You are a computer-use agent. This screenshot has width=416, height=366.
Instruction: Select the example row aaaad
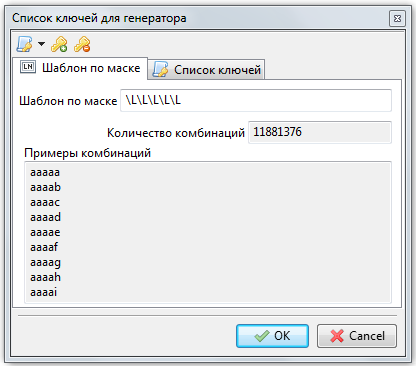(46, 217)
